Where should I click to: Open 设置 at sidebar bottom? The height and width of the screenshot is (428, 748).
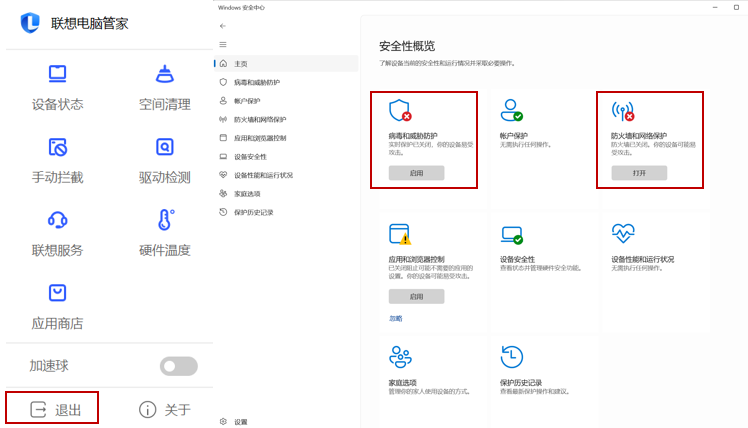[x=286, y=422]
